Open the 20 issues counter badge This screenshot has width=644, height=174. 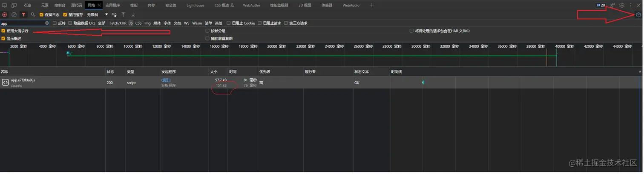tap(601, 5)
